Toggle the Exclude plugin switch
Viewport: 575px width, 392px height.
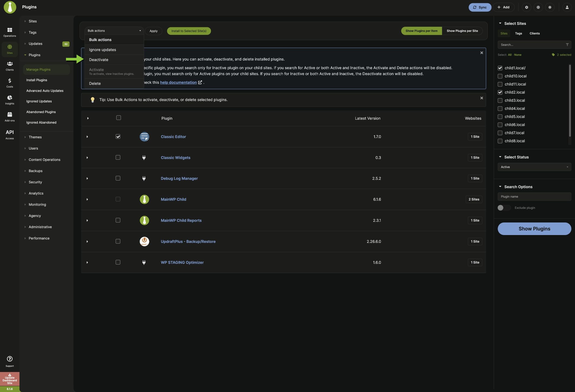pyautogui.click(x=504, y=208)
